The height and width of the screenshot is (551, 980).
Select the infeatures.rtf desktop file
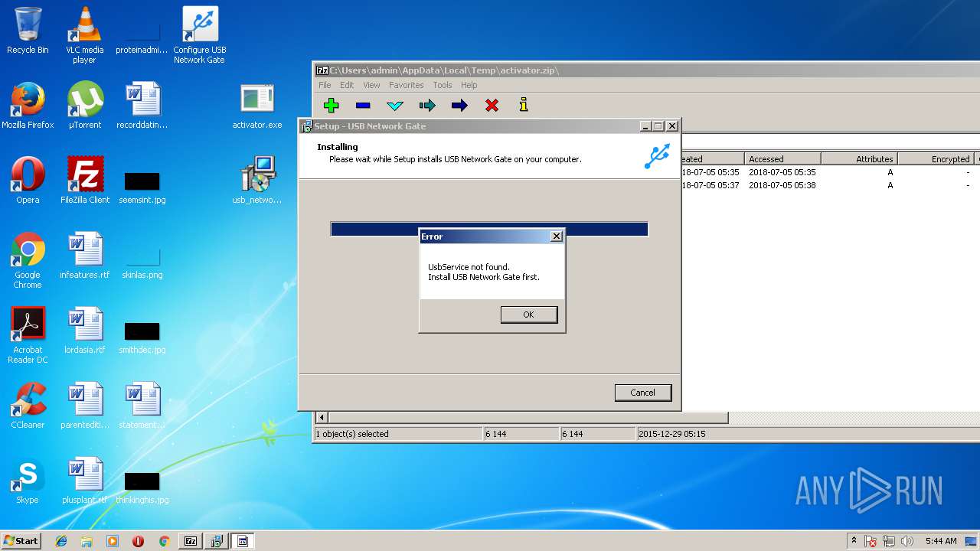coord(85,256)
